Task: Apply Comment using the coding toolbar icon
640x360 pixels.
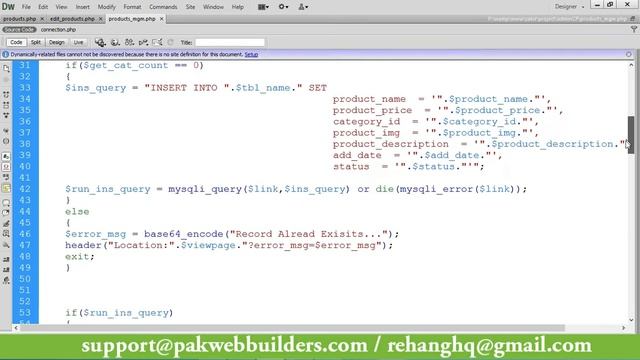Action: [6, 202]
